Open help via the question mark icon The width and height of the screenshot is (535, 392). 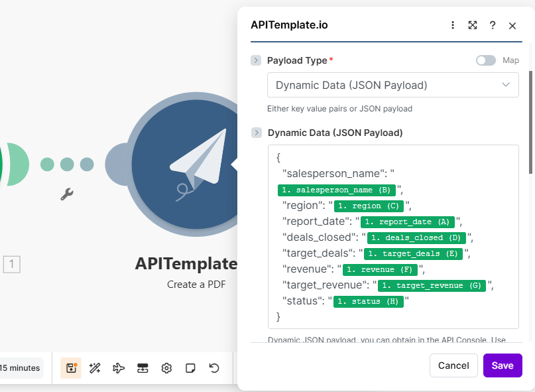[493, 25]
